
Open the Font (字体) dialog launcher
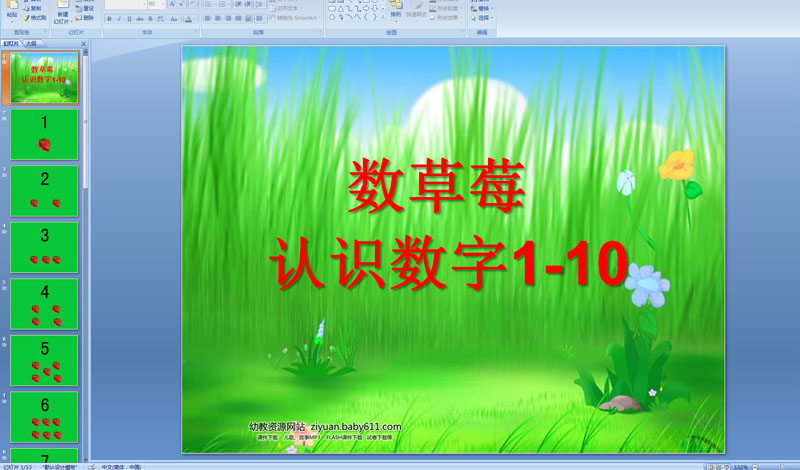196,31
